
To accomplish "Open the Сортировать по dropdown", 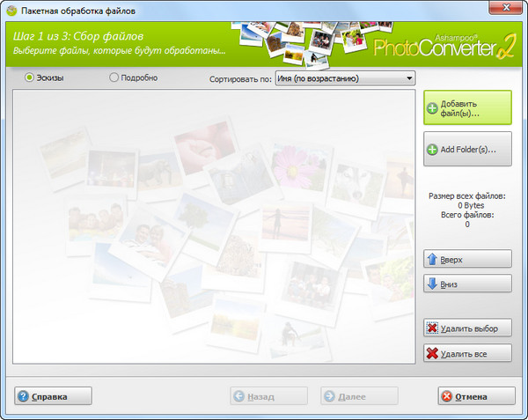I will 345,78.
